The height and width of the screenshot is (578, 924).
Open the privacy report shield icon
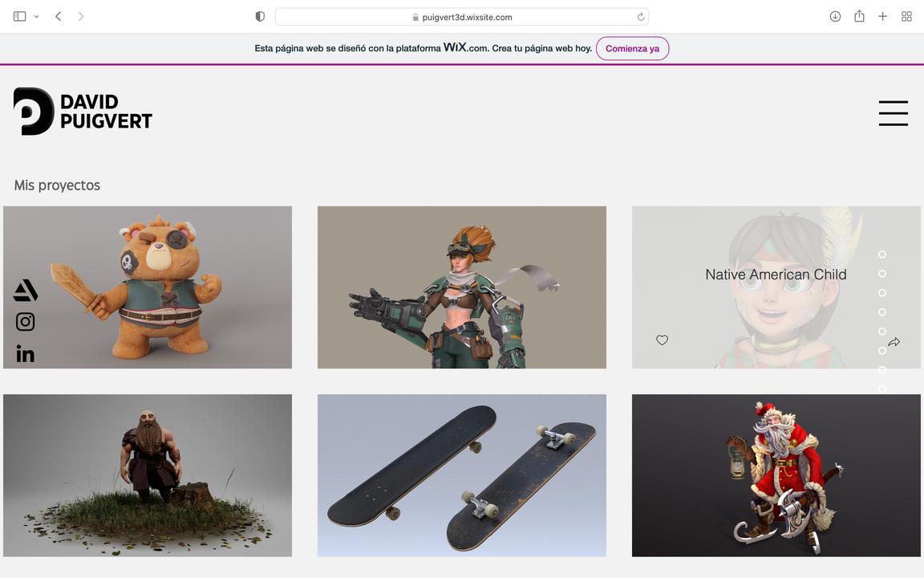[260, 17]
